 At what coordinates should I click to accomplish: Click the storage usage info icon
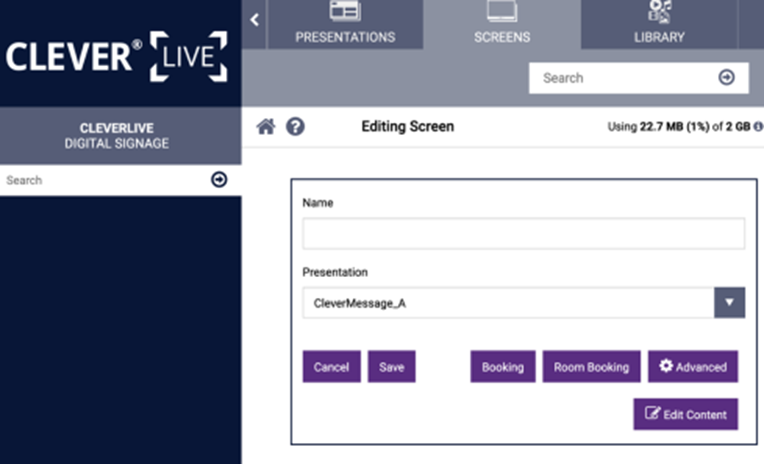(758, 127)
